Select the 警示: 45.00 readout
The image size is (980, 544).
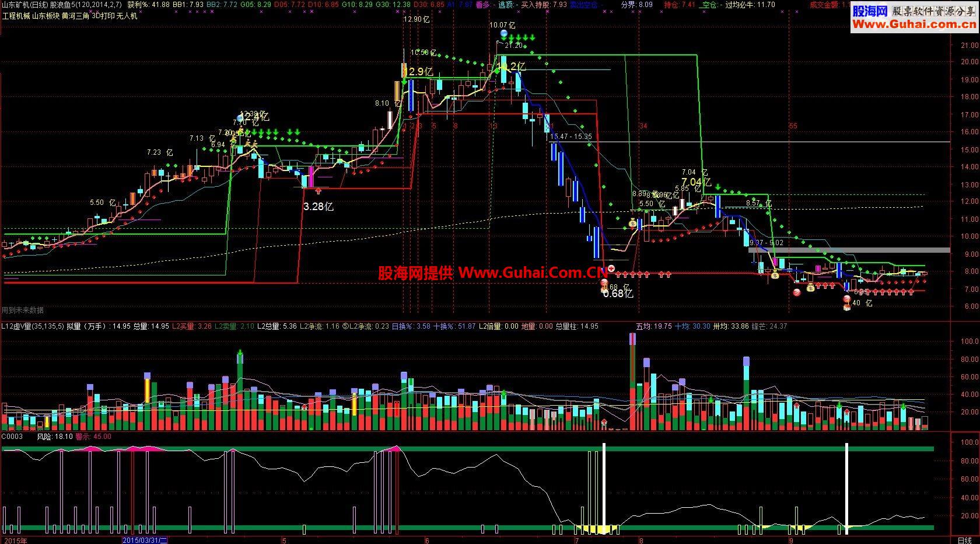[93, 437]
